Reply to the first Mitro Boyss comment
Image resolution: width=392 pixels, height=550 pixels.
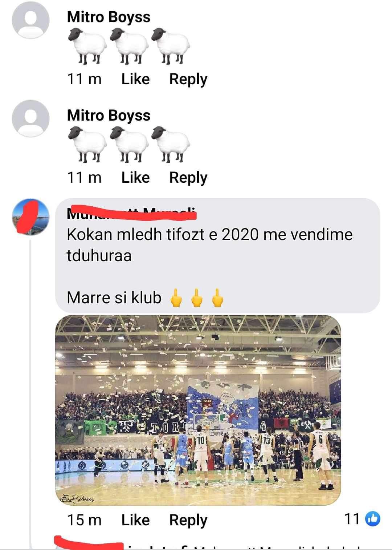click(188, 79)
